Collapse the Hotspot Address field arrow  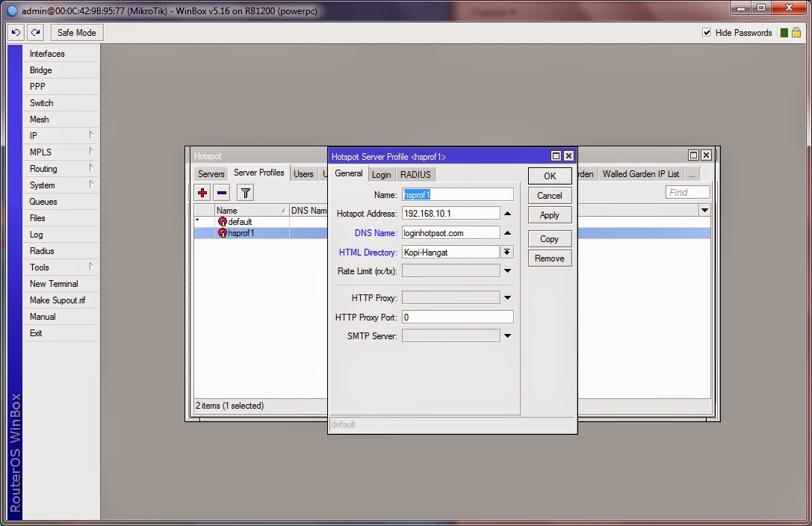tap(507, 213)
